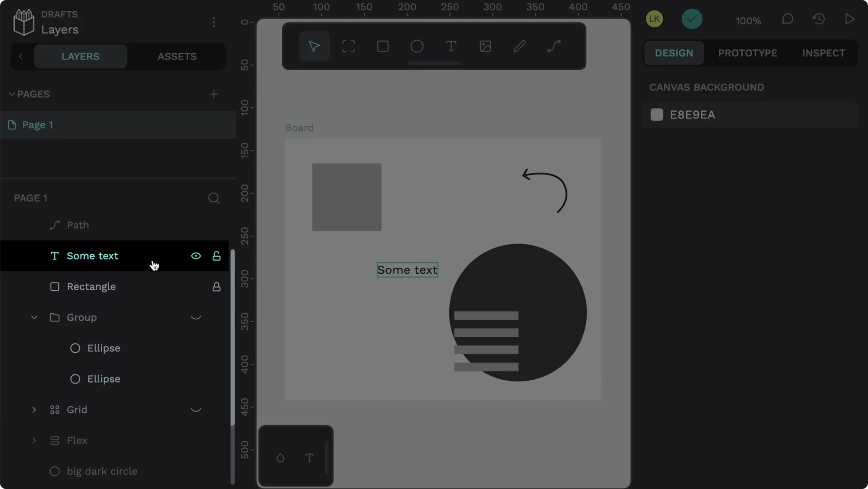This screenshot has height=489, width=868.
Task: Expand the Group layer
Action: coord(34,317)
